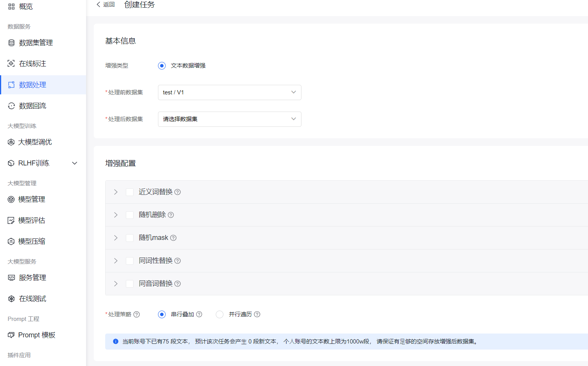Click the 大模型调优 tuning icon
This screenshot has height=366, width=588.
pyautogui.click(x=11, y=142)
